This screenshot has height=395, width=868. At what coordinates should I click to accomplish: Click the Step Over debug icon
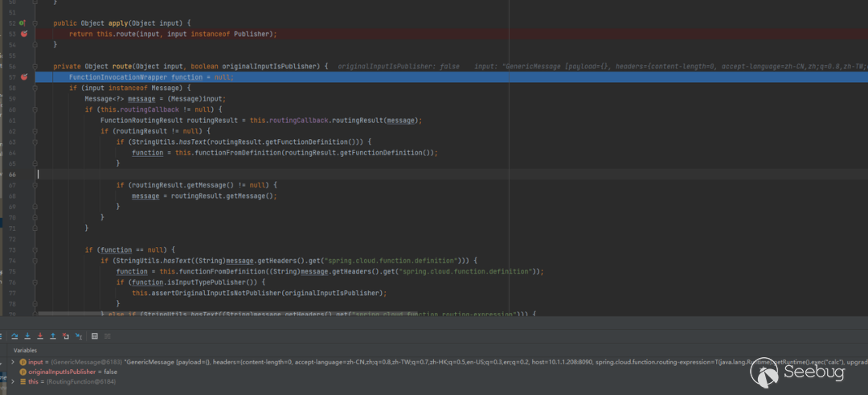coord(14,335)
